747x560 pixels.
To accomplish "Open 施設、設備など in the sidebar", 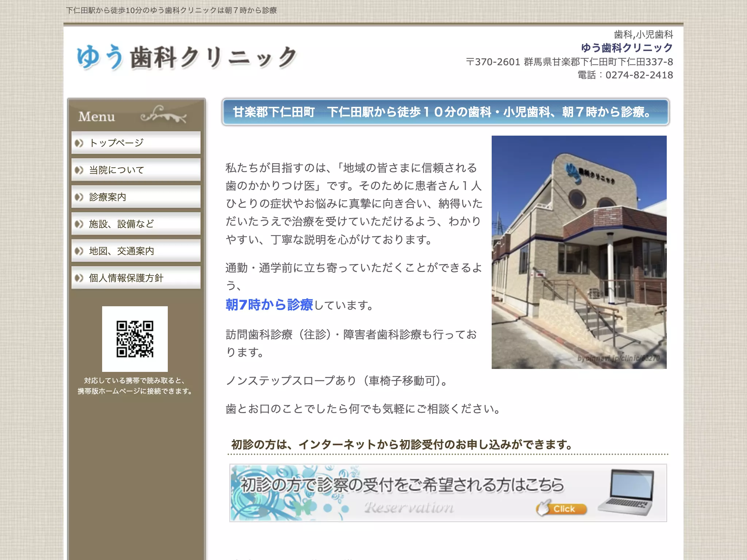I will pos(136,223).
